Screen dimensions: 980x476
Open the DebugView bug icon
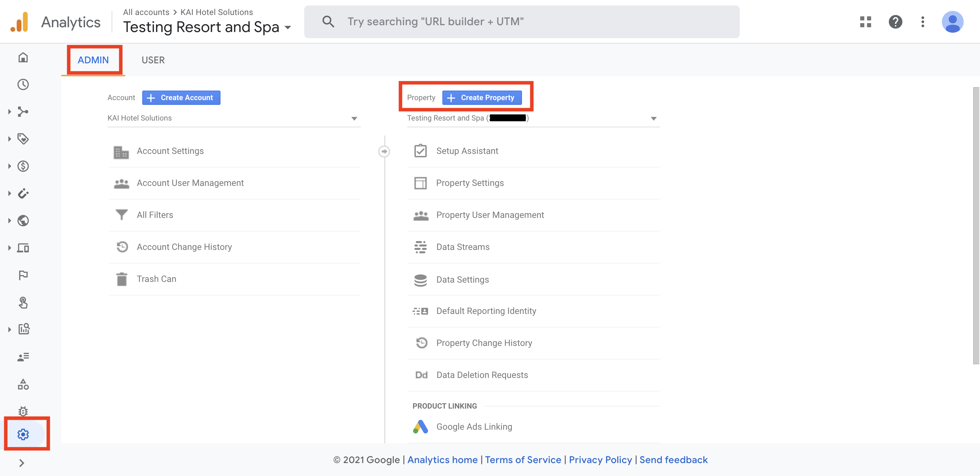23,411
